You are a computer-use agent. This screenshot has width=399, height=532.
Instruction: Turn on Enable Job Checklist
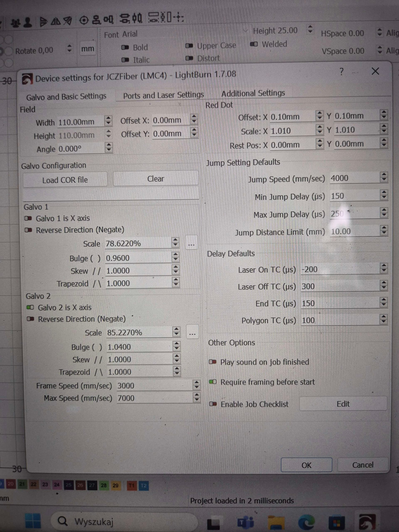coord(213,404)
